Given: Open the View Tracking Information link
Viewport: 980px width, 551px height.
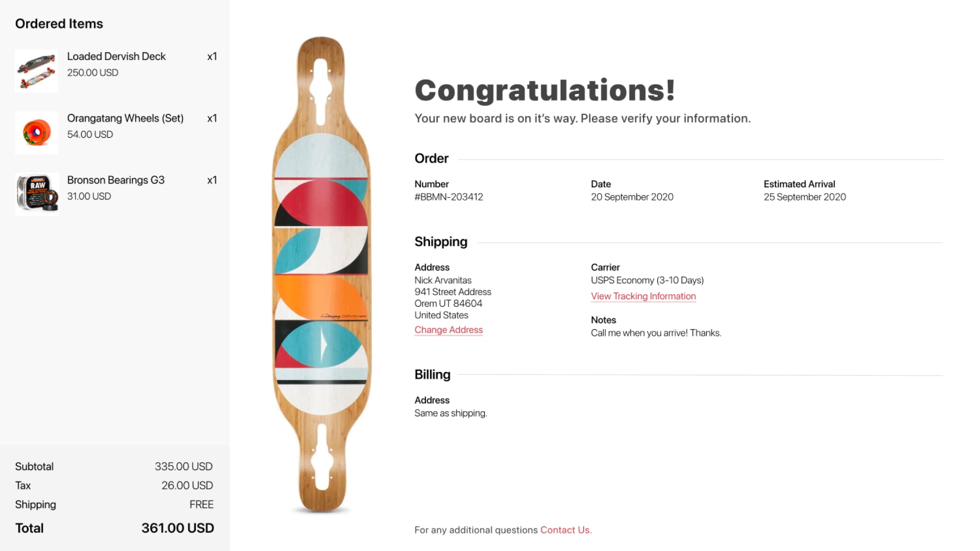Looking at the screenshot, I should coord(643,296).
